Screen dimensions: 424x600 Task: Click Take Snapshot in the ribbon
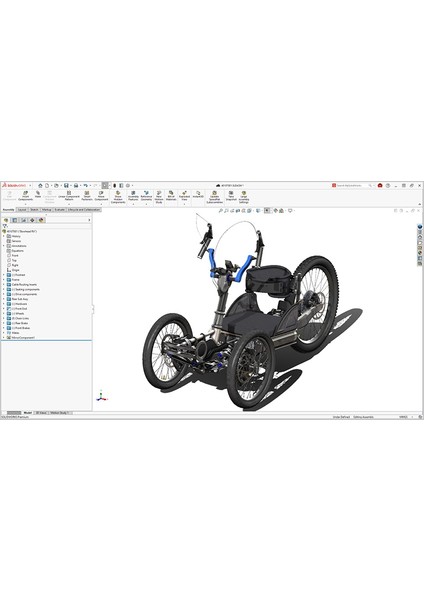(231, 196)
